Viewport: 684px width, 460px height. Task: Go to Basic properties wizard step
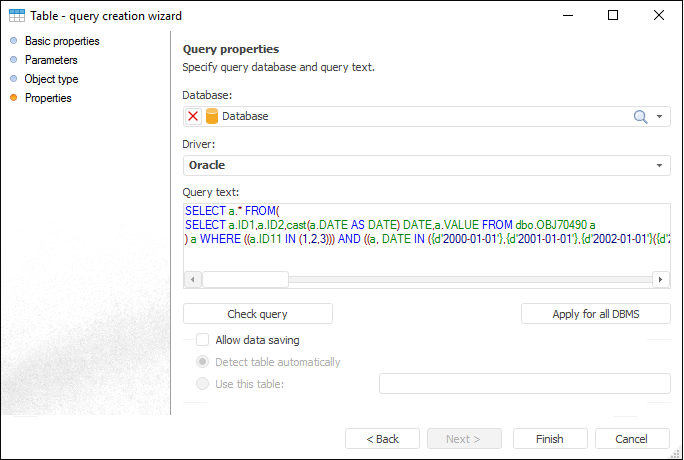(62, 41)
